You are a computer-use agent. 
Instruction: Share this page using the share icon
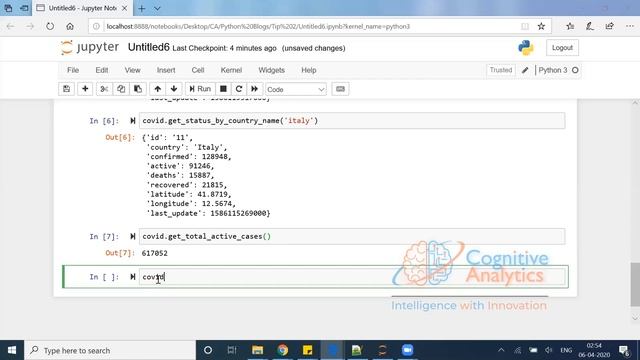pyautogui.click(x=609, y=27)
